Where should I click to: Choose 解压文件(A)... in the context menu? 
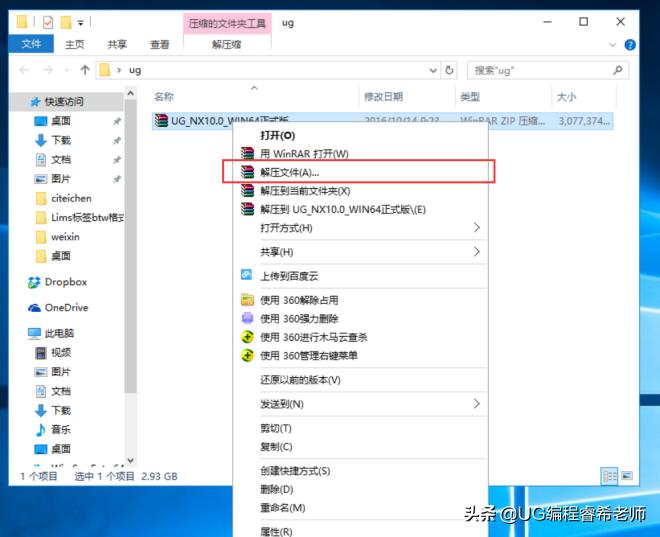tap(289, 173)
